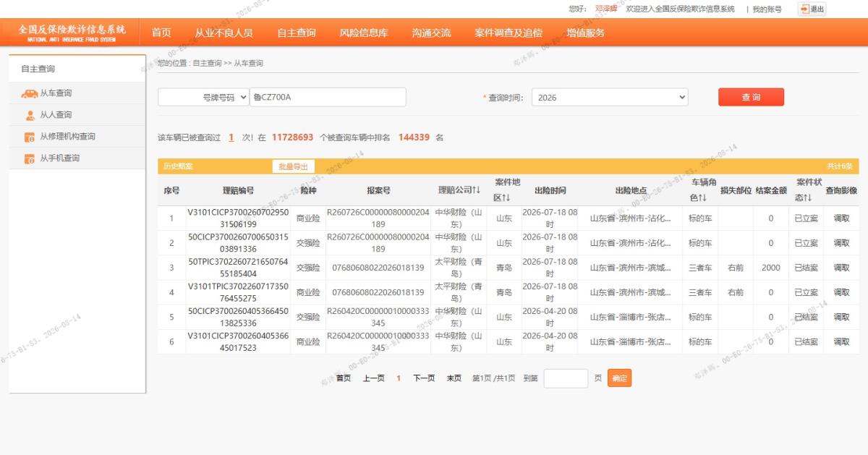This screenshot has width=868, height=455.
Task: Focus the plate number field 鲁CZ700A
Action: [328, 97]
